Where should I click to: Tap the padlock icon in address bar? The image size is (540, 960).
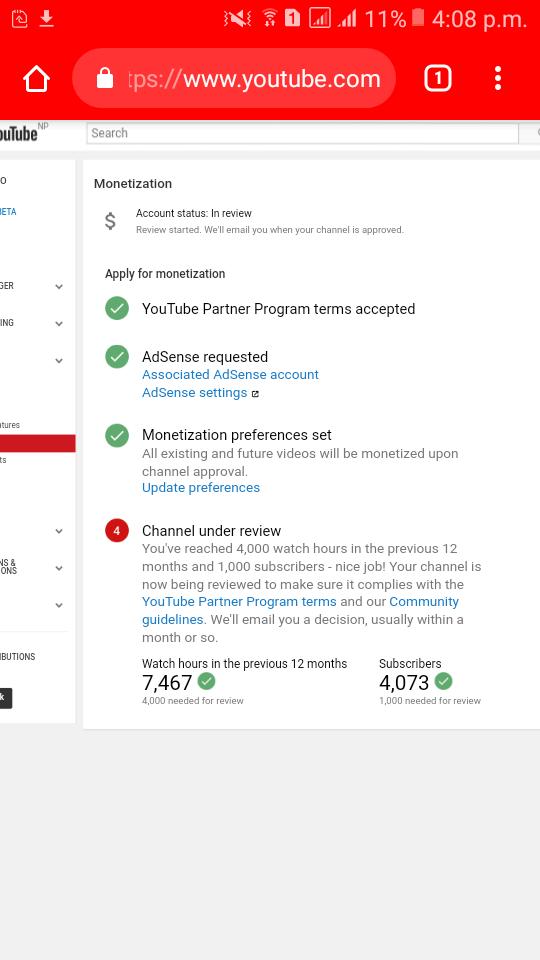[x=105, y=78]
